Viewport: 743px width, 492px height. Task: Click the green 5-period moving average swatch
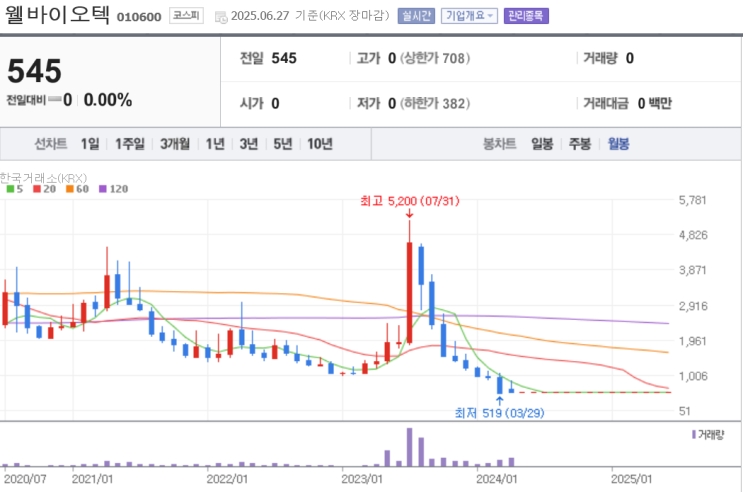pos(10,189)
